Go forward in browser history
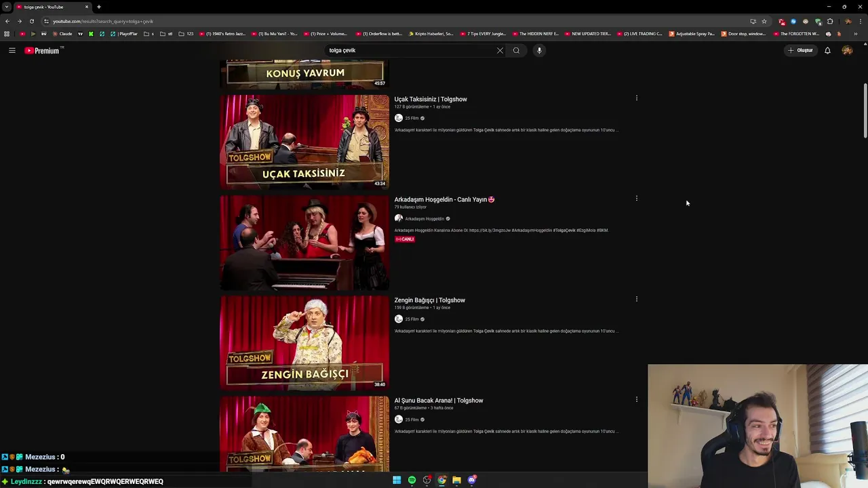The image size is (868, 488). pyautogui.click(x=19, y=21)
